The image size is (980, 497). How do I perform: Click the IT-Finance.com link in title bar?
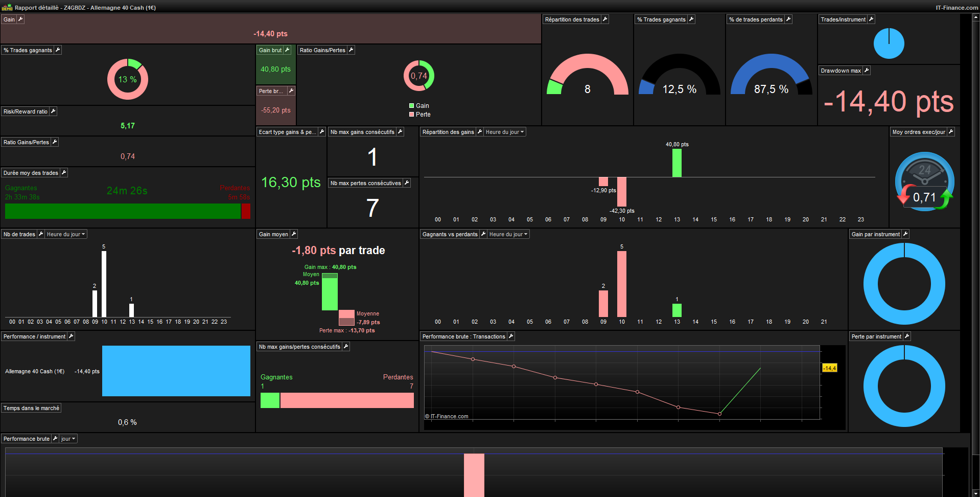[956, 8]
